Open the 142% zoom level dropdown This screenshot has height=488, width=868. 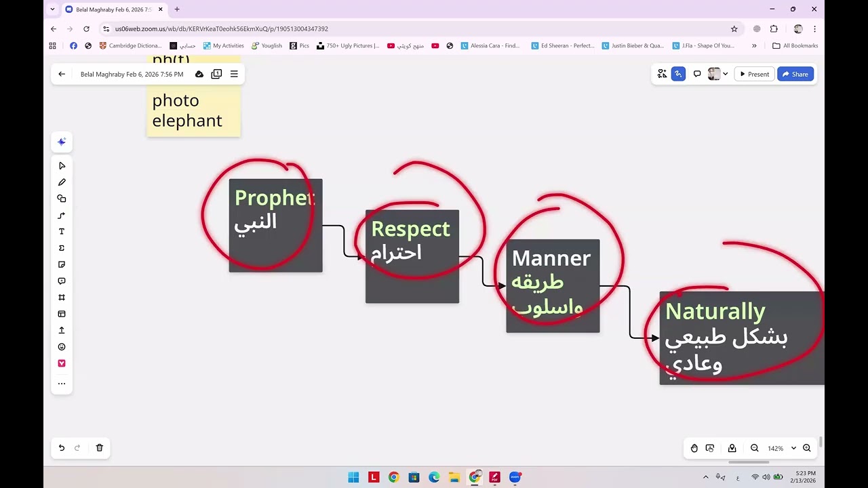tap(781, 448)
